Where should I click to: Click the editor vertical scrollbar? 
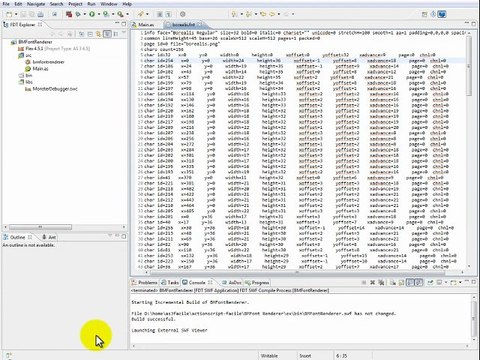click(469, 65)
